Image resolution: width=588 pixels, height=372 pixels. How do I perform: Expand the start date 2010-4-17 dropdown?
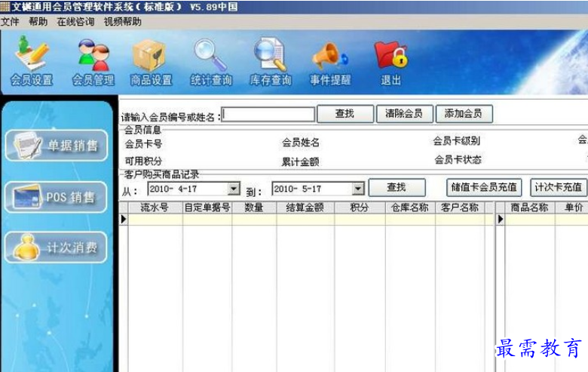234,189
